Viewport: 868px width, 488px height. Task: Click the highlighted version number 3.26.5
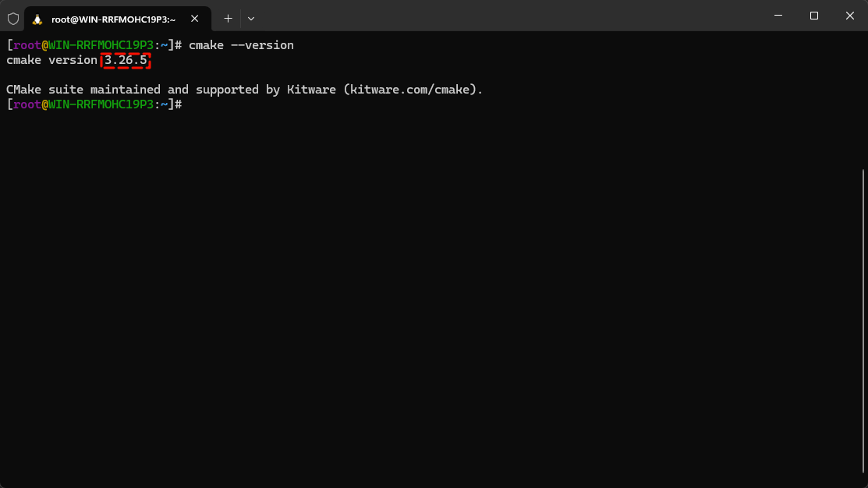pos(125,60)
